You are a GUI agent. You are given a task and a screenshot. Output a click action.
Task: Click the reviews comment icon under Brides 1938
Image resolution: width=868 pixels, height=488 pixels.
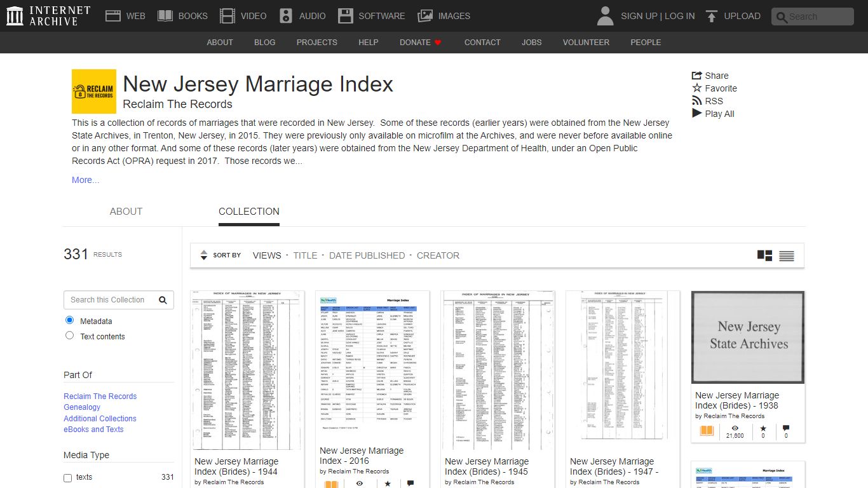coord(786,428)
